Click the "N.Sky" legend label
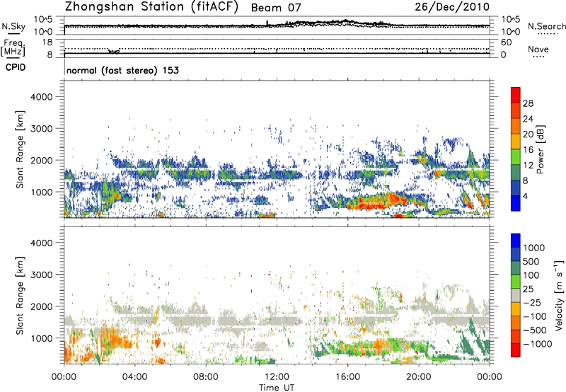Screen dimensions: 566x392 click(13, 26)
